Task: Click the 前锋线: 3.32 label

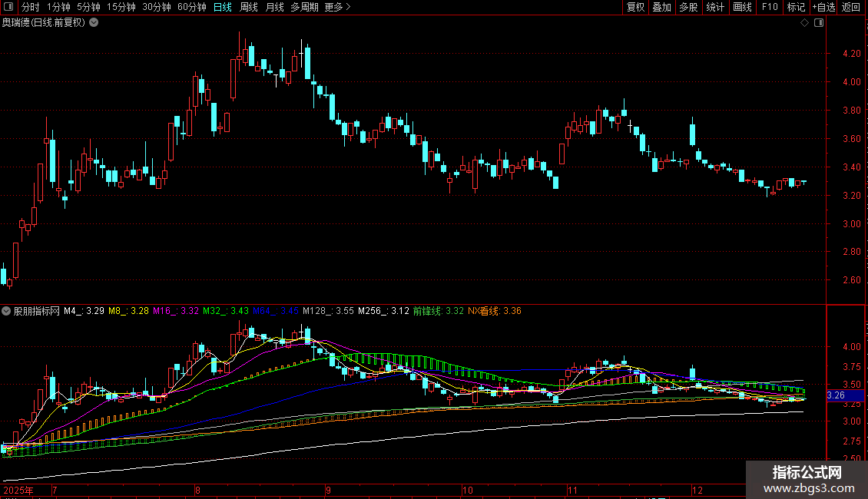Action: click(x=439, y=311)
